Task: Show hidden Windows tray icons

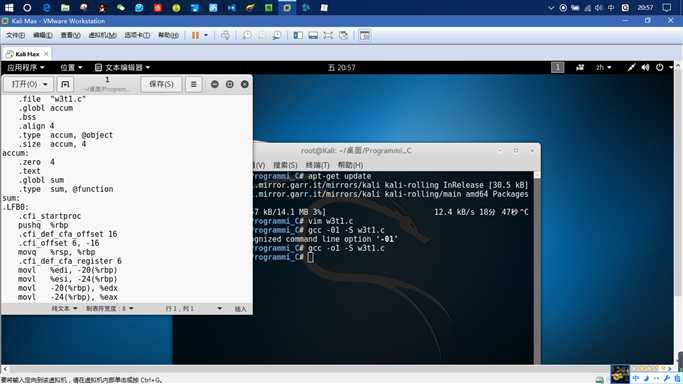Action: [551, 7]
